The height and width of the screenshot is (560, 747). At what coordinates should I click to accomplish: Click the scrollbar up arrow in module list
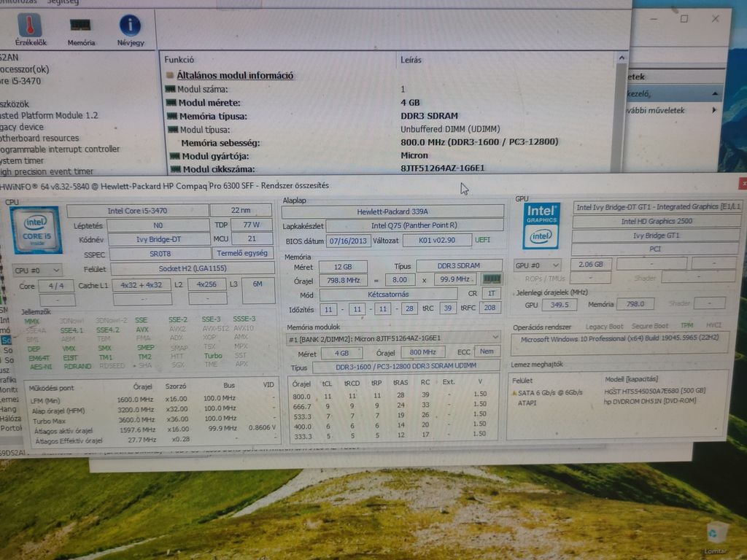coord(622,58)
